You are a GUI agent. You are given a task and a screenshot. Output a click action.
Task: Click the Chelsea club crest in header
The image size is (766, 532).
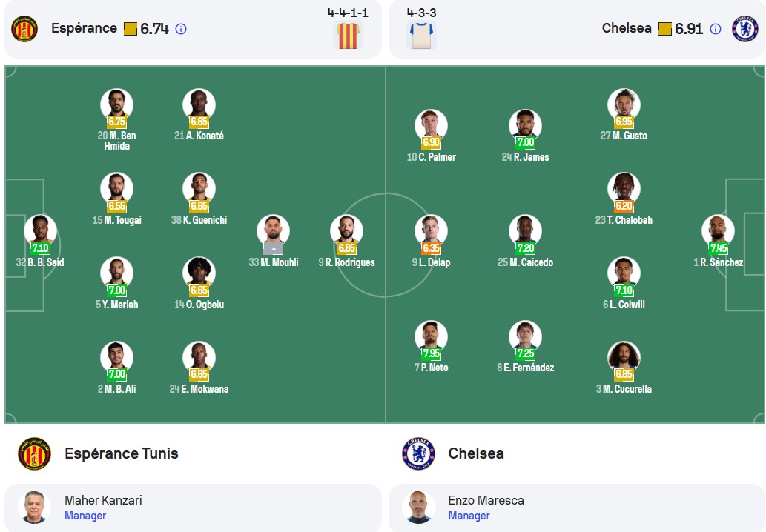click(745, 29)
